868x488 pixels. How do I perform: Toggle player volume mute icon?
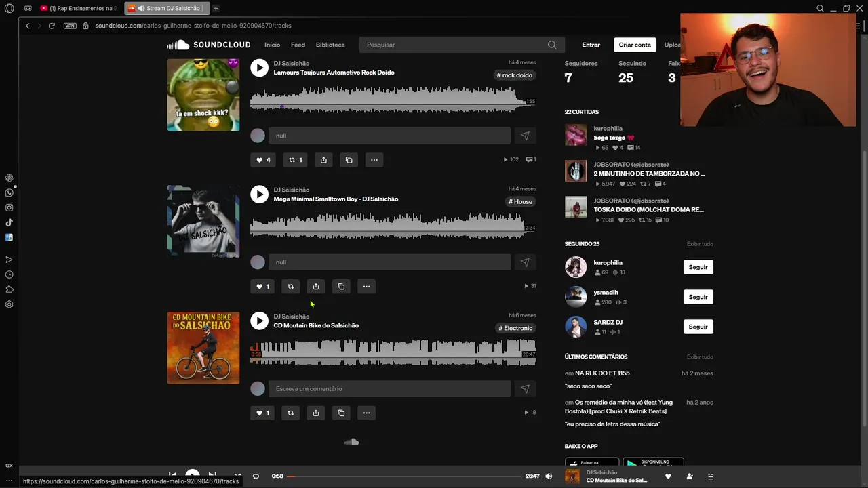point(549,476)
